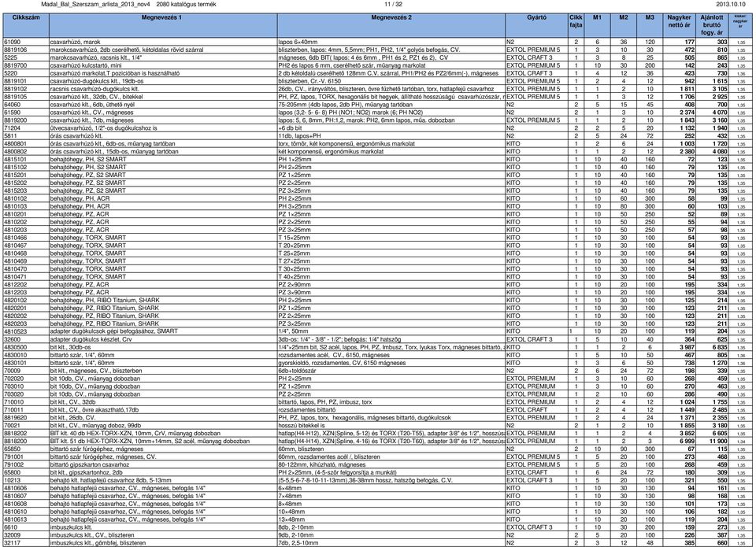Click 'bit klt., gipszkartonhoz, 2db' cell
Viewport: 756px width, 547px height.
tap(87, 472)
